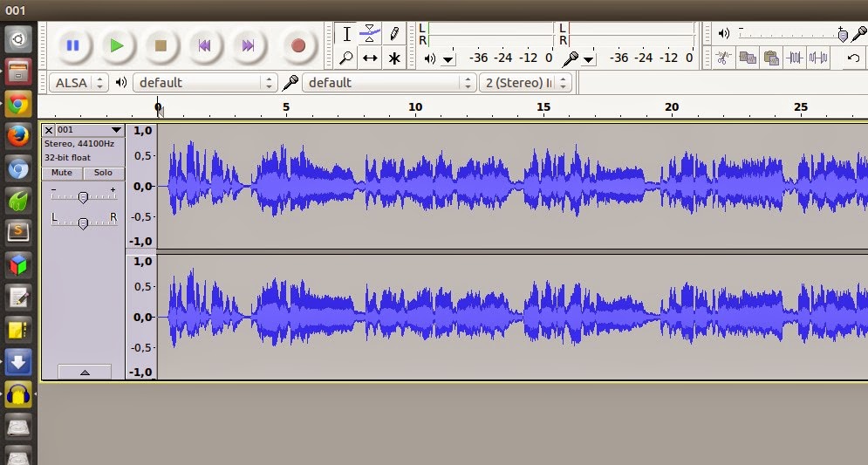The image size is (868, 465).
Task: Adjust the track gain slider
Action: [x=83, y=196]
